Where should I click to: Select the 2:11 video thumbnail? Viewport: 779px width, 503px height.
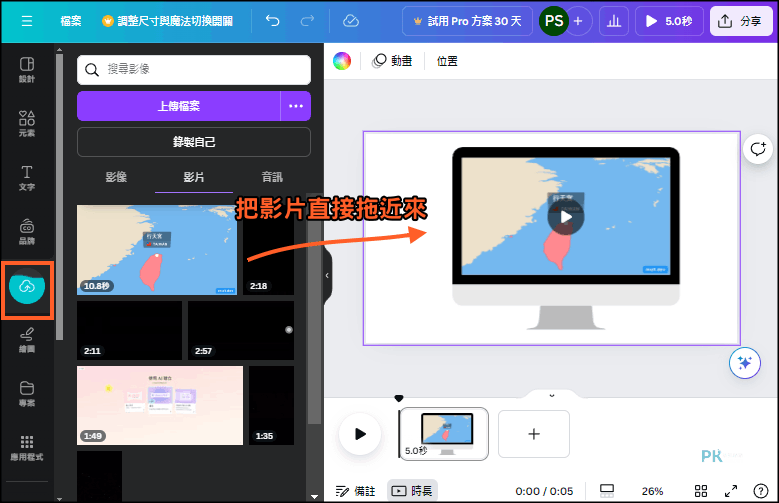pyautogui.click(x=129, y=330)
